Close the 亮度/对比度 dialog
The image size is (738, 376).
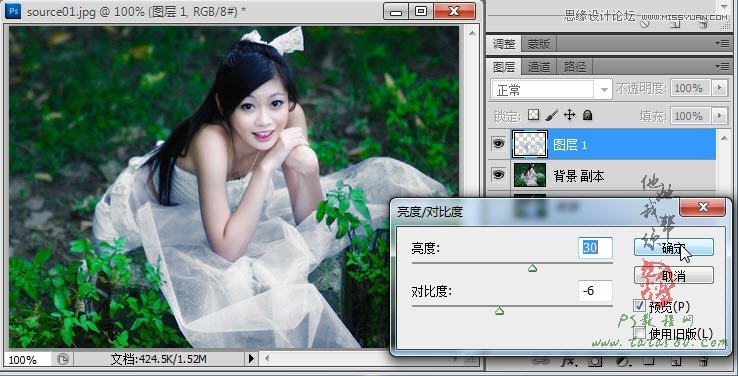point(703,208)
